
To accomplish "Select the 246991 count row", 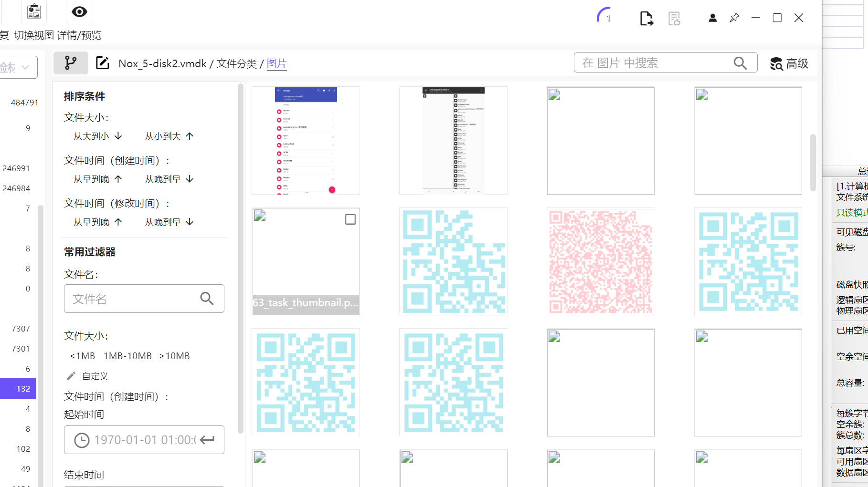I will 16,168.
